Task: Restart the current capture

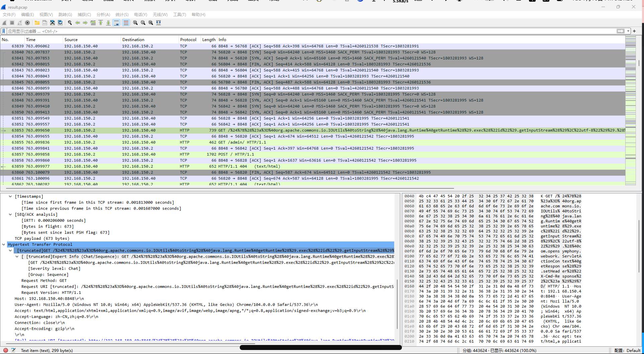Action: tap(20, 23)
